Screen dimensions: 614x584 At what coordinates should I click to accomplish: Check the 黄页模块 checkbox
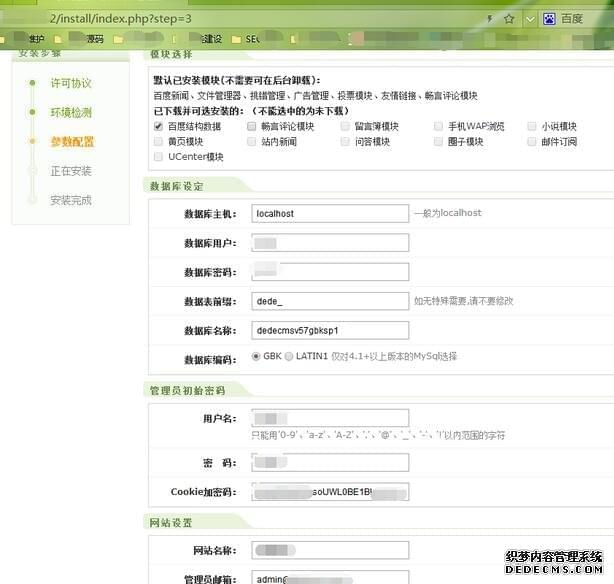click(158, 141)
